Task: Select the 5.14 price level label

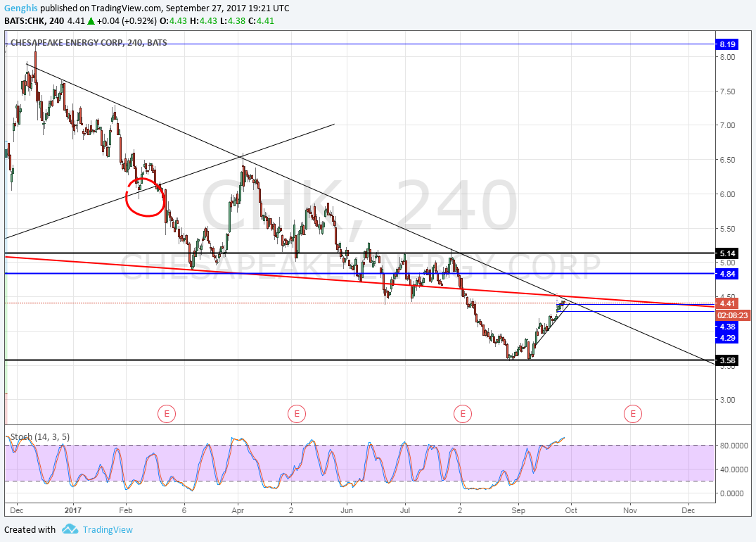Action: 726,253
